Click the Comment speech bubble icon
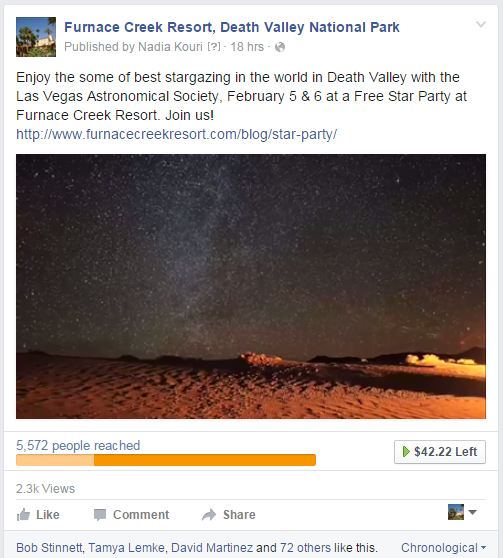 pyautogui.click(x=100, y=515)
